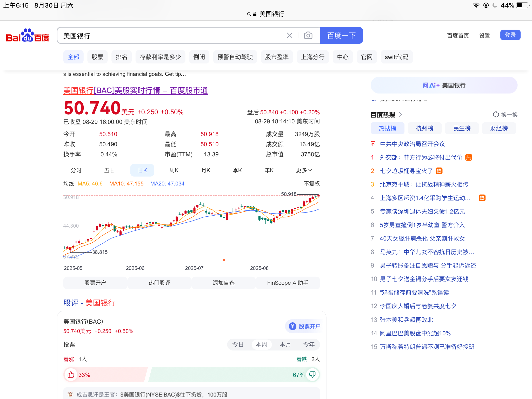532x399 pixels.
Task: Click the green 67% bearish bar
Action: click(234, 375)
